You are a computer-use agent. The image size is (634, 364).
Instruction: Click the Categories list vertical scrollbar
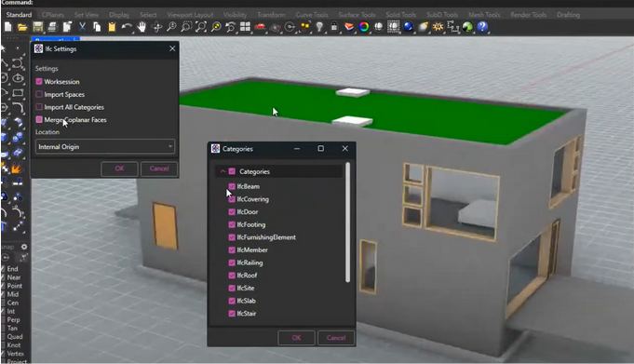(x=348, y=222)
